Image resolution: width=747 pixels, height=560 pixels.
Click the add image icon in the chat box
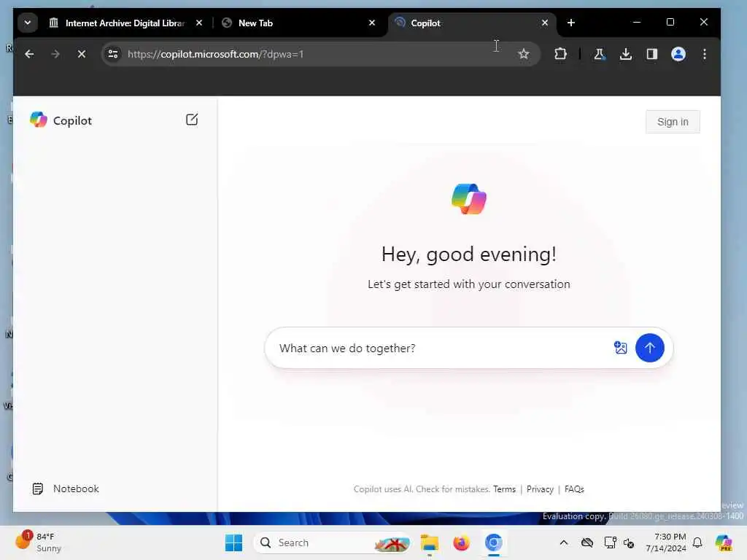620,348
